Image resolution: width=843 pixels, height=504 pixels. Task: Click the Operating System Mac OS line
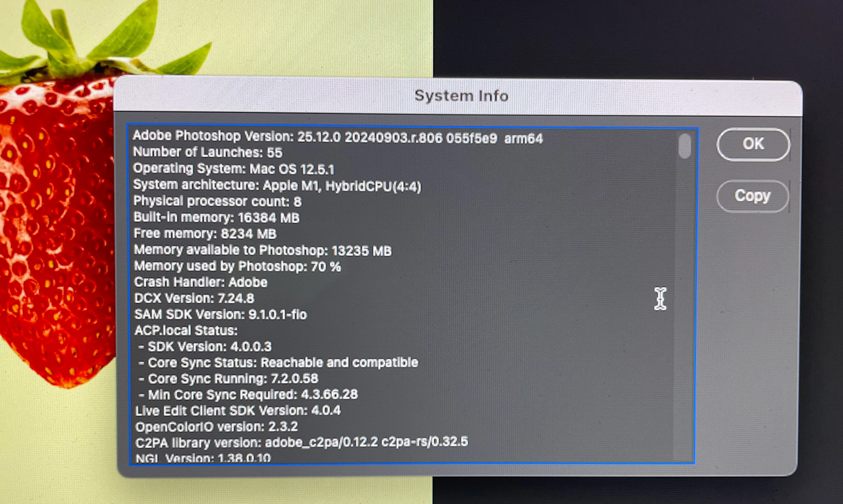point(234,169)
